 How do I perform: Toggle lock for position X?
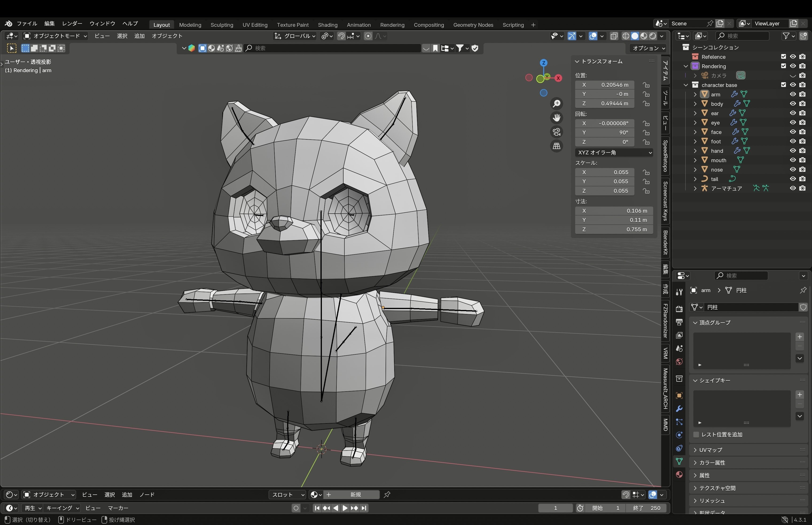coord(646,85)
